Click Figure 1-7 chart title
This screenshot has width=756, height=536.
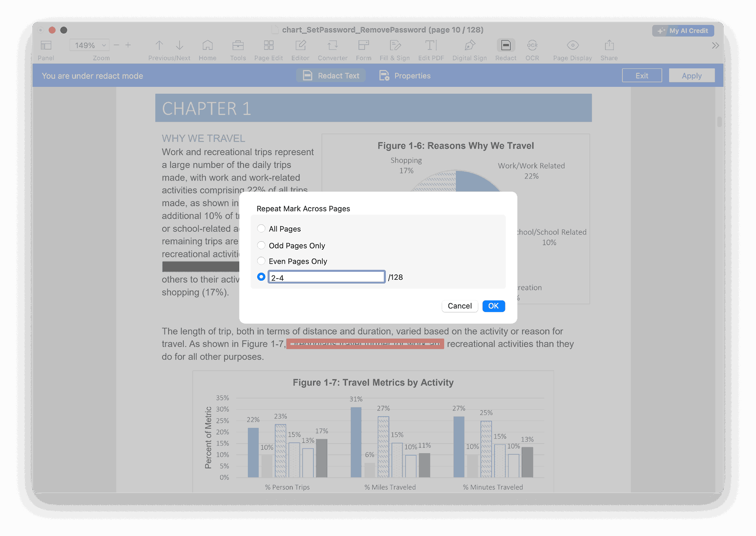[373, 382]
